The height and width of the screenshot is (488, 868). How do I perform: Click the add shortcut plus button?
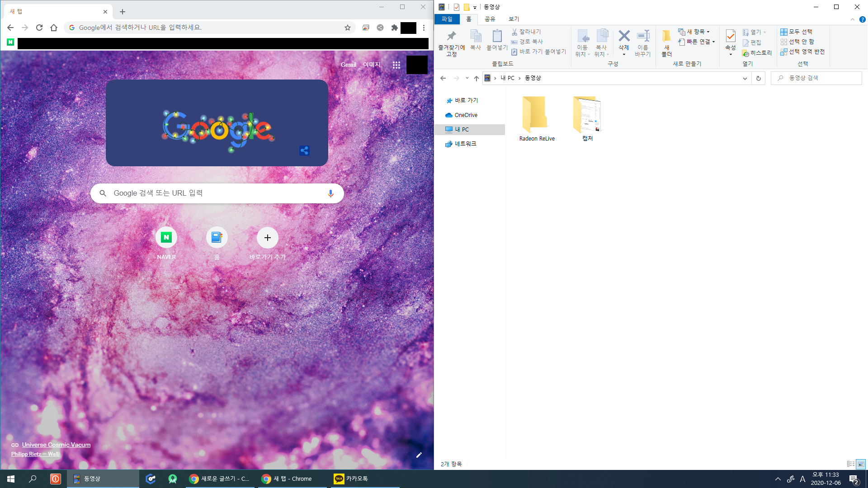(x=268, y=238)
